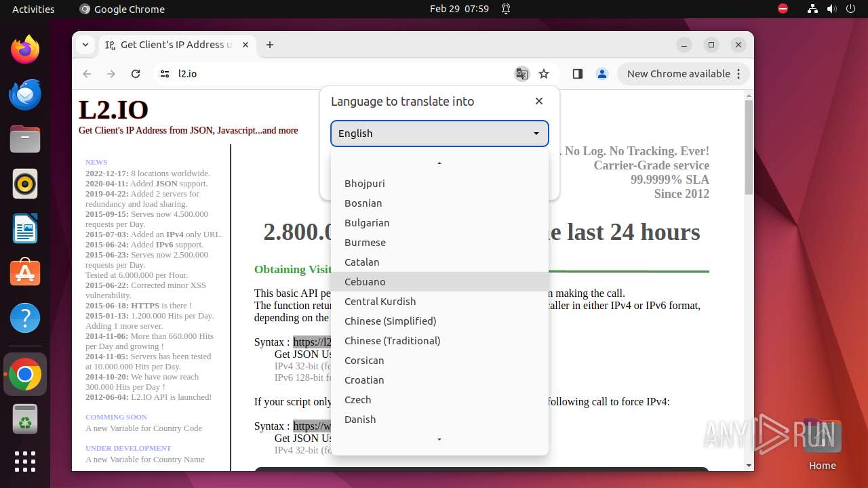Viewport: 868px width, 488px height.
Task: Click the red do-not-disturb indicator in top bar
Action: [783, 9]
